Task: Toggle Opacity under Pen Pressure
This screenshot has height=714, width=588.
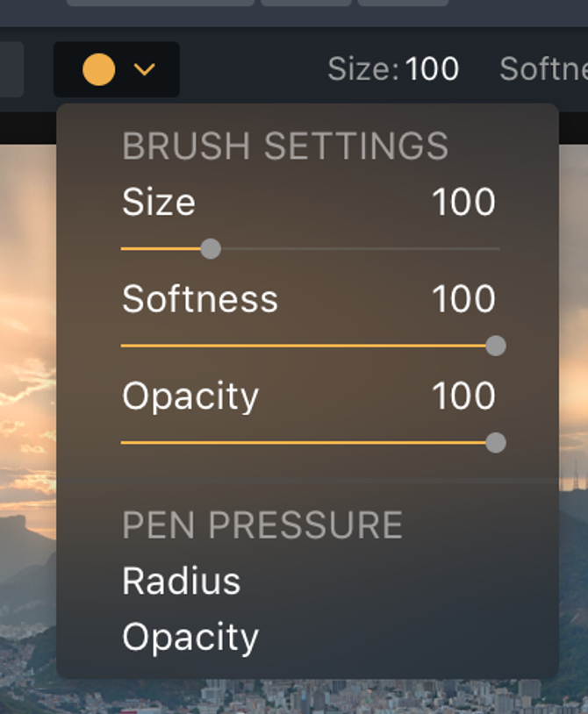Action: [x=190, y=638]
